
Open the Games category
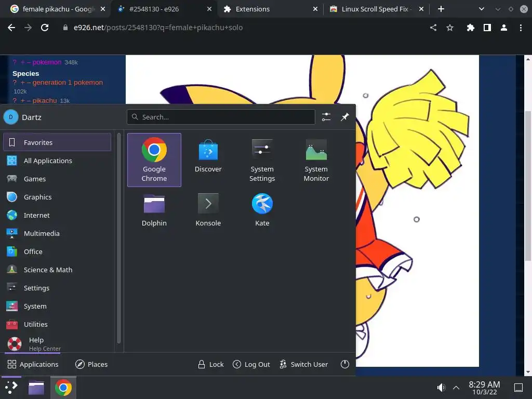(57, 179)
